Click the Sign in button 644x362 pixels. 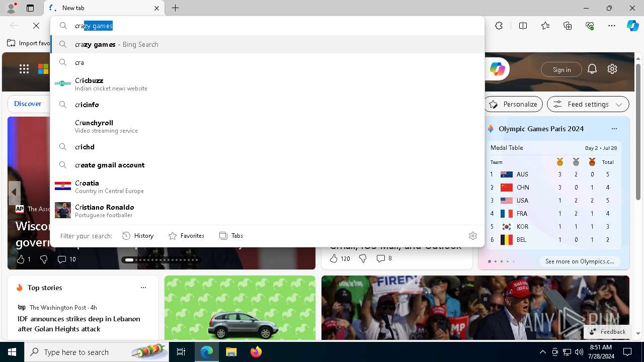[x=561, y=69]
